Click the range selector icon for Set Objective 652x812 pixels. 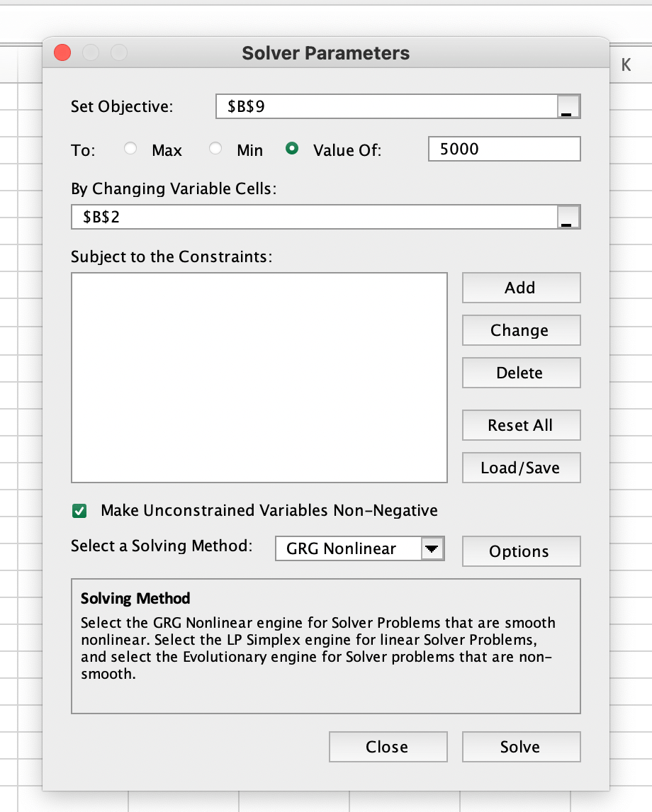(568, 107)
